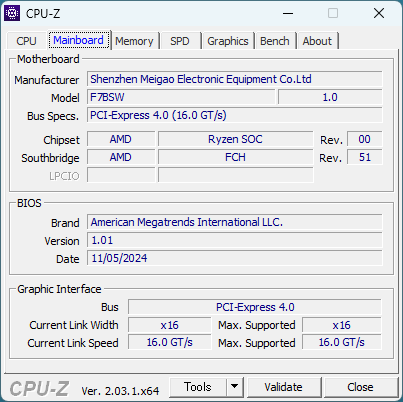Minimize the CPU-Z window
This screenshot has width=403, height=402.
pos(288,14)
